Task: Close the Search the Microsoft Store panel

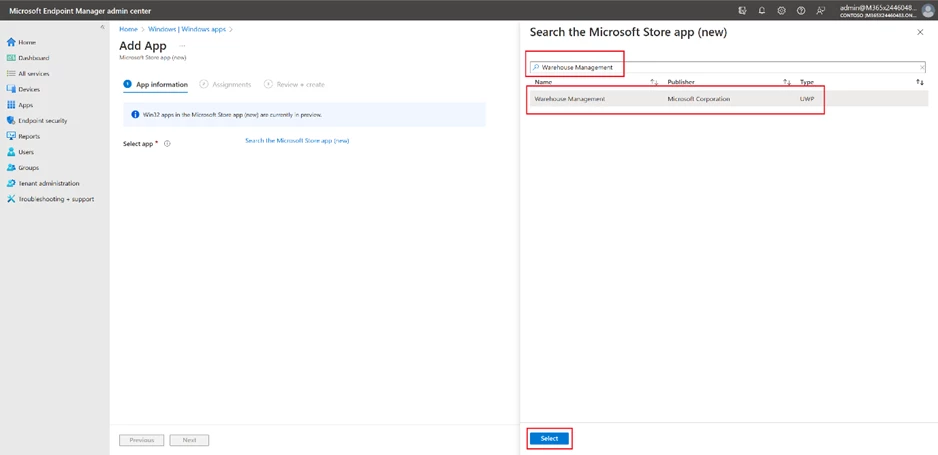Action: [x=920, y=33]
